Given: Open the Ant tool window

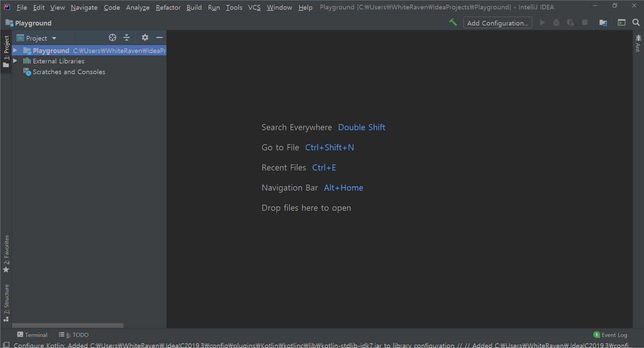Looking at the screenshot, I should tap(638, 43).
